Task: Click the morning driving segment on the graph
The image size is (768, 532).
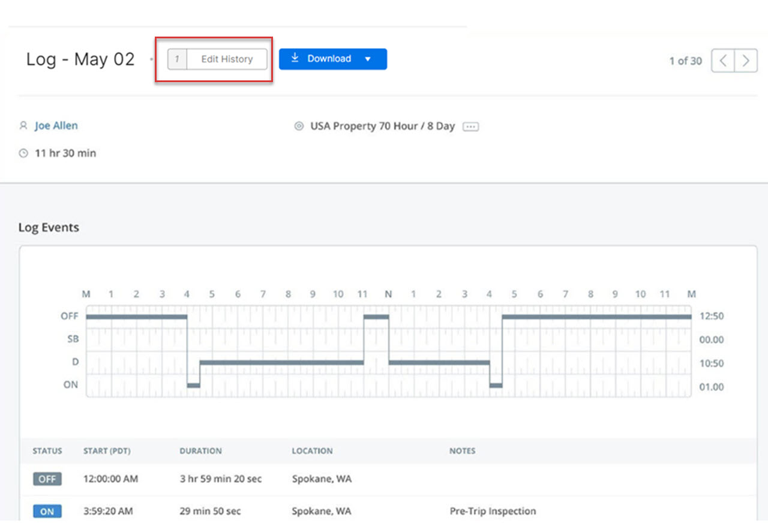Action: 281,362
